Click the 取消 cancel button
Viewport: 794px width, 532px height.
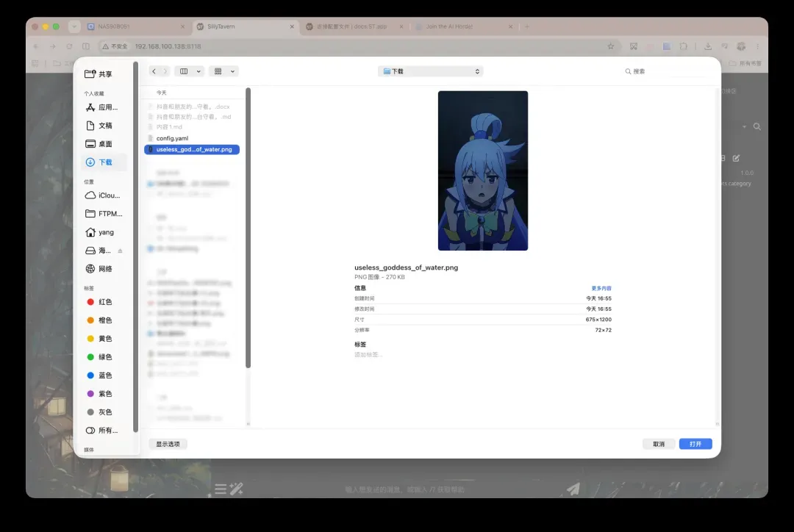pos(659,444)
